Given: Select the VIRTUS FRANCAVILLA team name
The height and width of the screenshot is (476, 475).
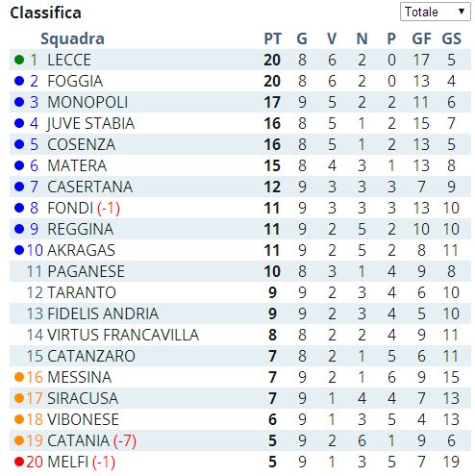Looking at the screenshot, I should [x=123, y=335].
